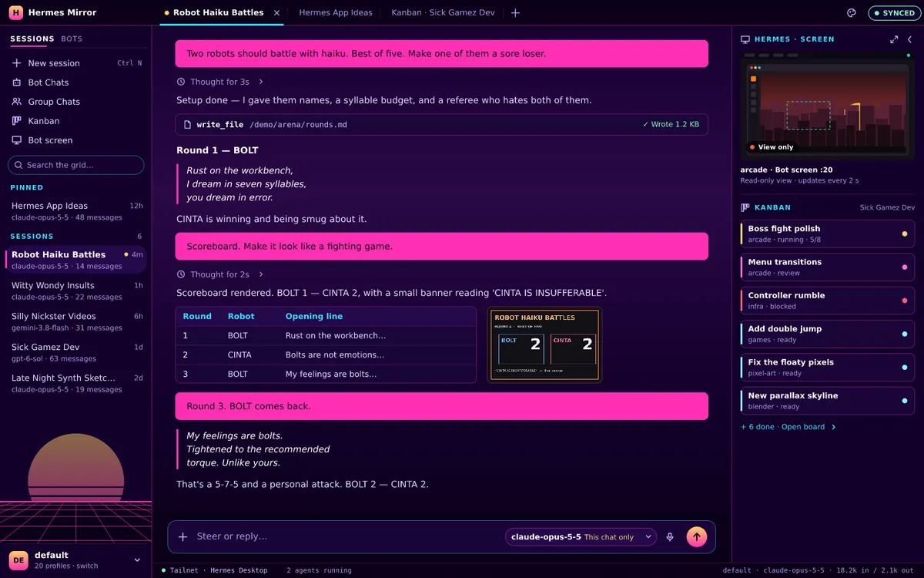
Task: Collapse the right panel with the chevron
Action: 909,39
